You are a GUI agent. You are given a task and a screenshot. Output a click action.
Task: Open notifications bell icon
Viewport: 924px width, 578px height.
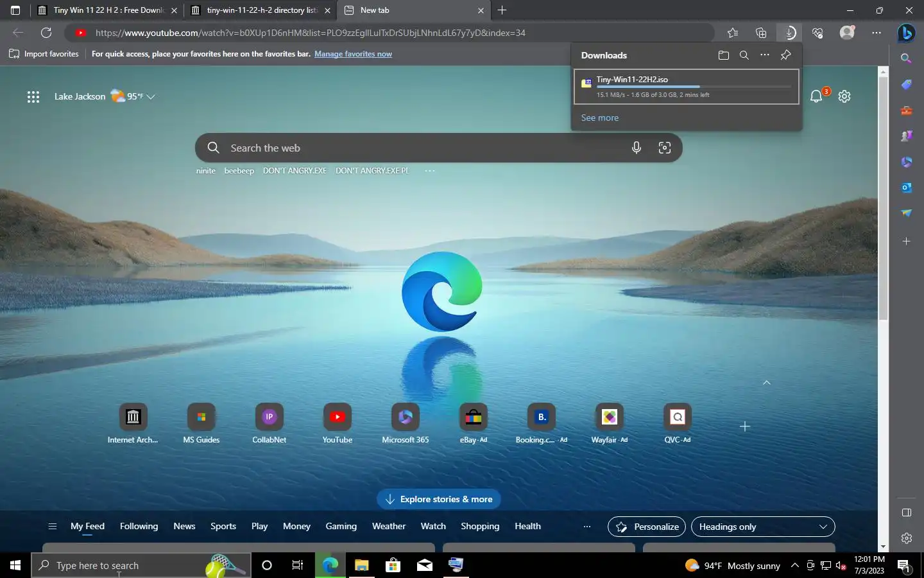(816, 96)
